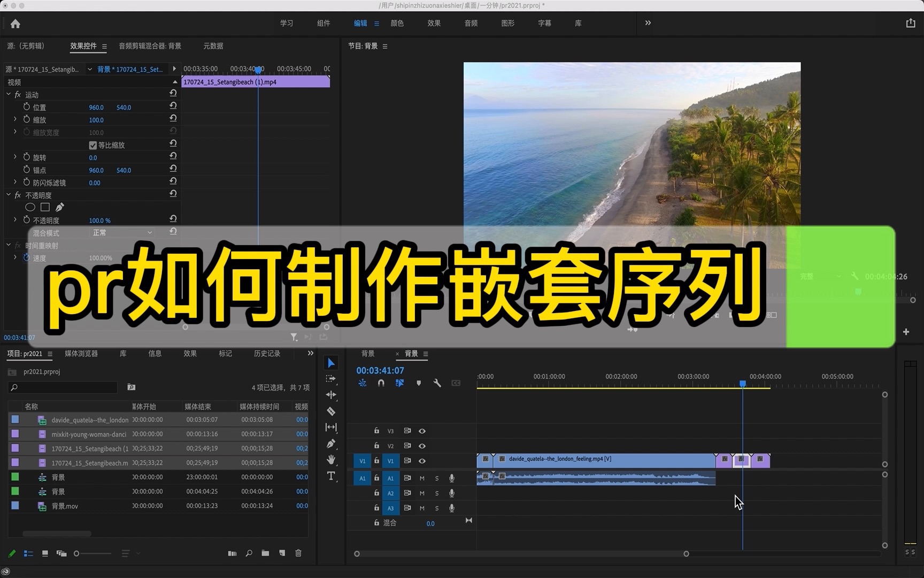Mute audio track A1

[422, 478]
